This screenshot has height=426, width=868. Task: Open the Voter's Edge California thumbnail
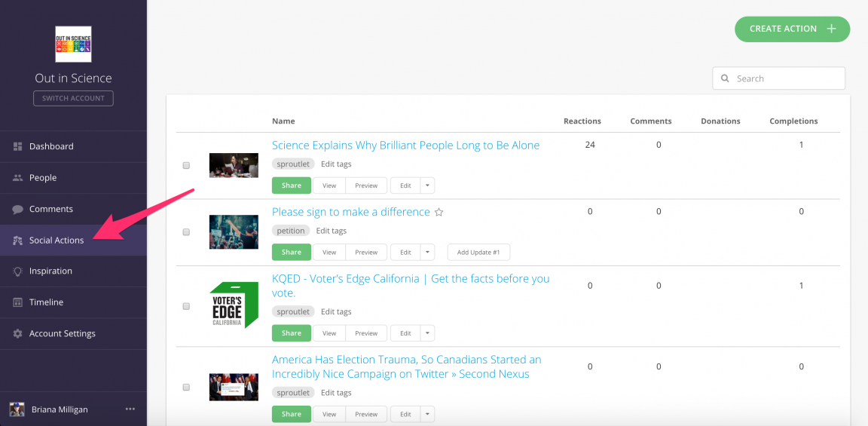(x=234, y=305)
